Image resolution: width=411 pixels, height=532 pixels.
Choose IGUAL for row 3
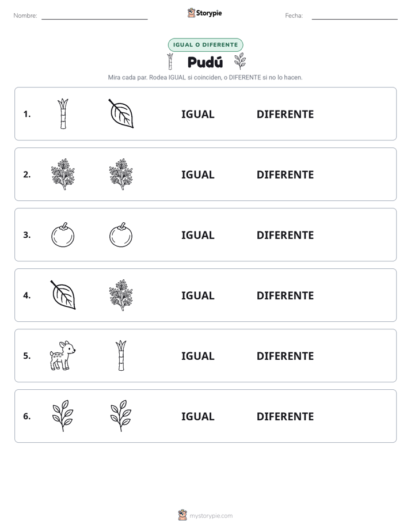pyautogui.click(x=197, y=235)
